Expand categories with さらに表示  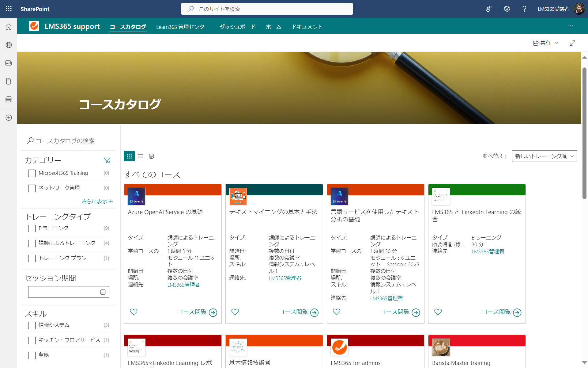(97, 201)
